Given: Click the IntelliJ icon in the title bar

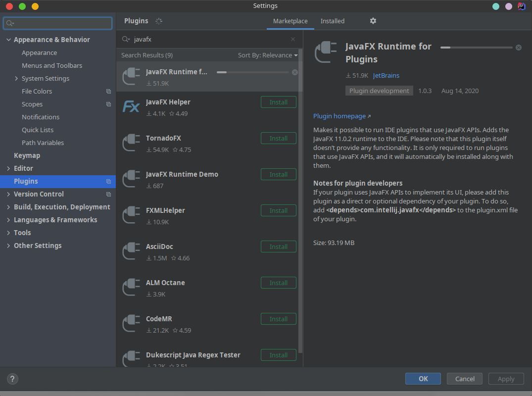Looking at the screenshot, I should (x=522, y=6).
